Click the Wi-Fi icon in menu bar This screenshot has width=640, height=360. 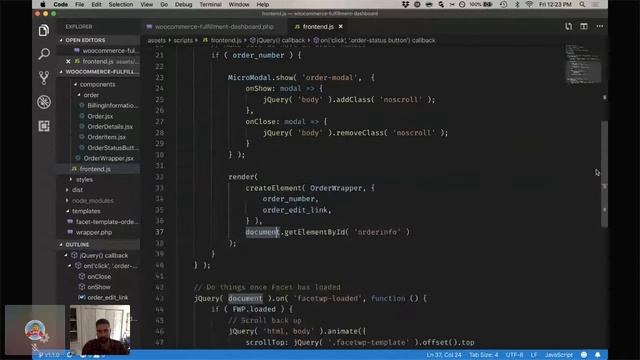click(x=529, y=4)
